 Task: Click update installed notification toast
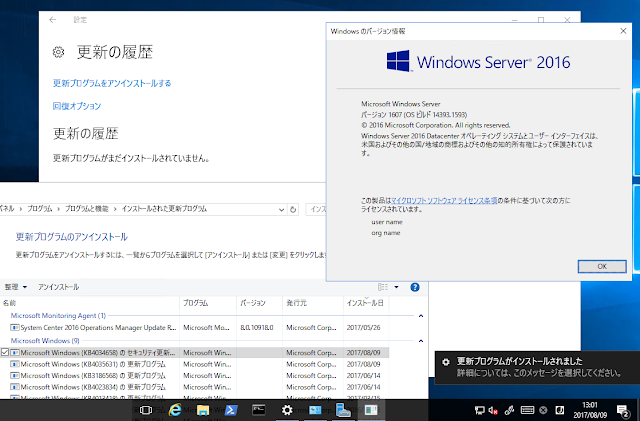tap(537, 367)
